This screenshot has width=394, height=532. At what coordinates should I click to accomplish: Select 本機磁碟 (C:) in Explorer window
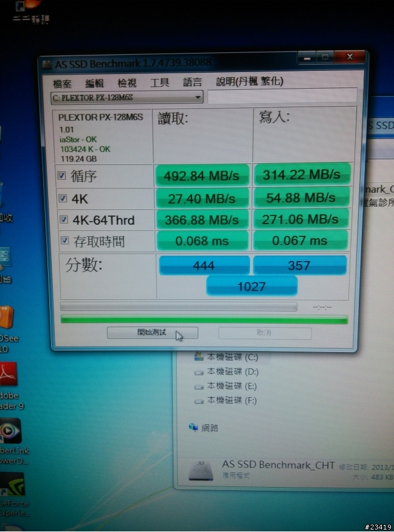[233, 357]
